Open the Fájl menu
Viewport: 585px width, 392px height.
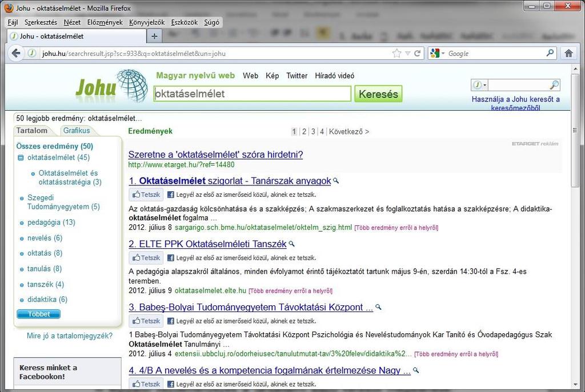click(x=13, y=22)
